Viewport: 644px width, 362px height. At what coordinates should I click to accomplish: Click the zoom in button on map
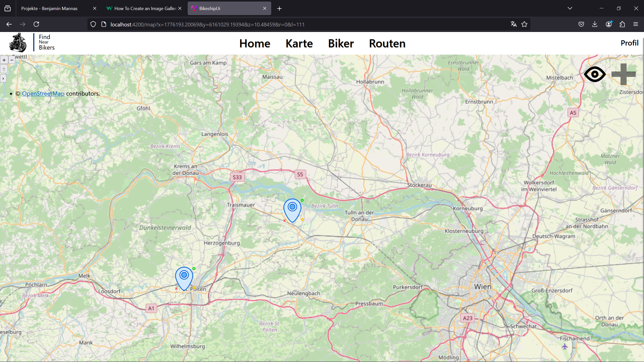4,60
